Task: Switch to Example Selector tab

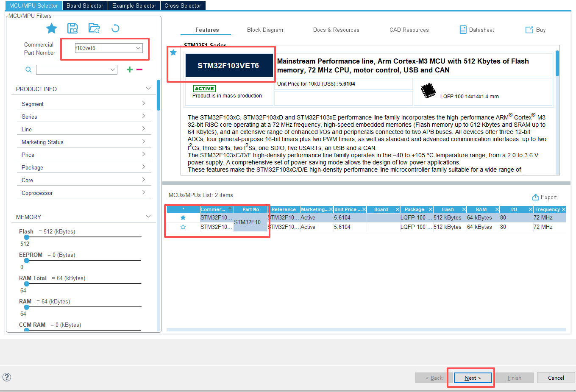Action: [134, 6]
